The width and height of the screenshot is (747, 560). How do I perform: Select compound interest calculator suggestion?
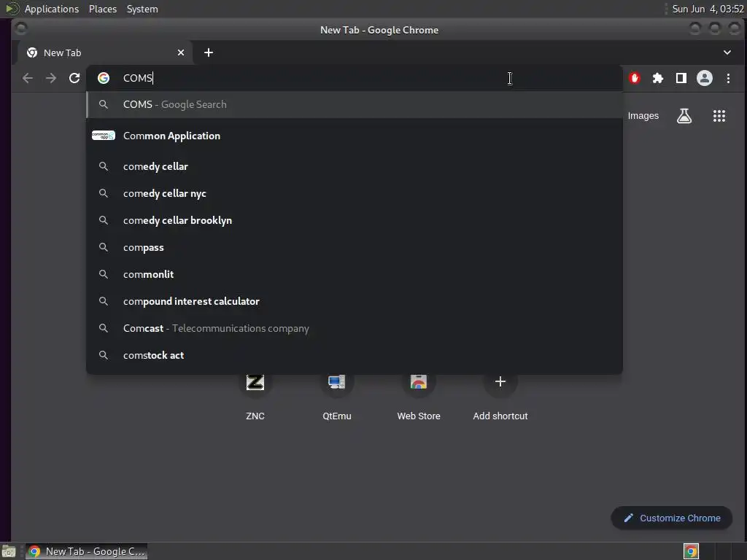pos(355,301)
